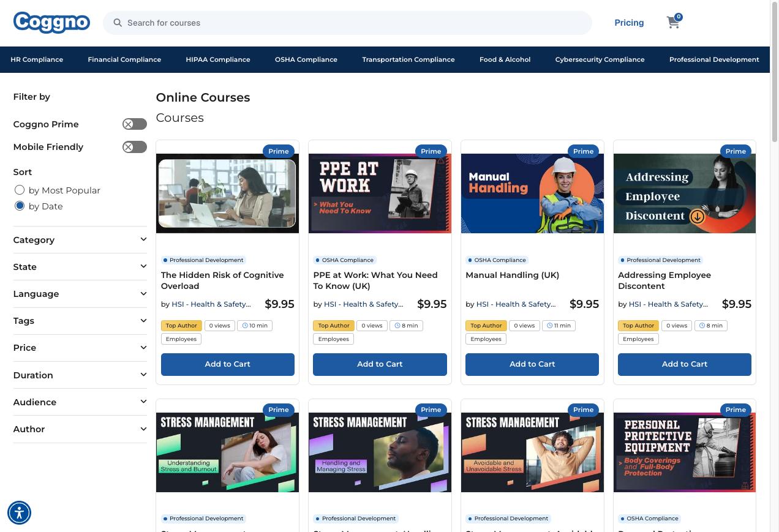Expand the Tags filter

click(80, 320)
